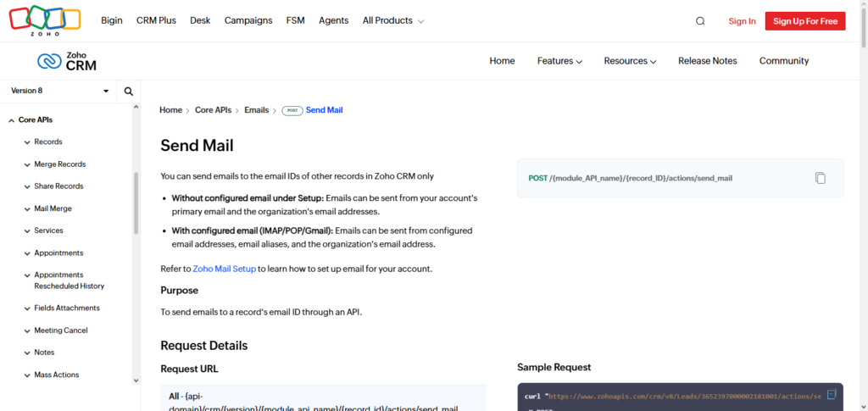Expand the Notes tree item
This screenshot has width=868, height=411.
tap(27, 353)
